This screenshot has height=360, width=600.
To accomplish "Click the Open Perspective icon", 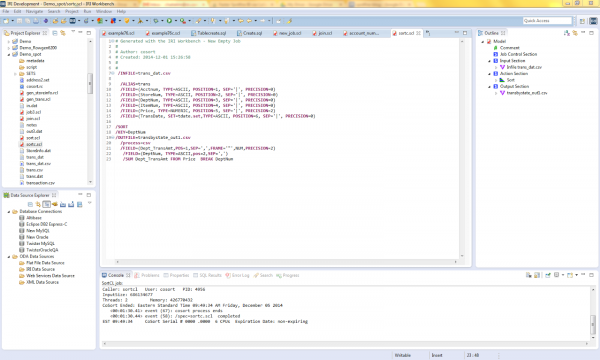I will pyautogui.click(x=582, y=21).
